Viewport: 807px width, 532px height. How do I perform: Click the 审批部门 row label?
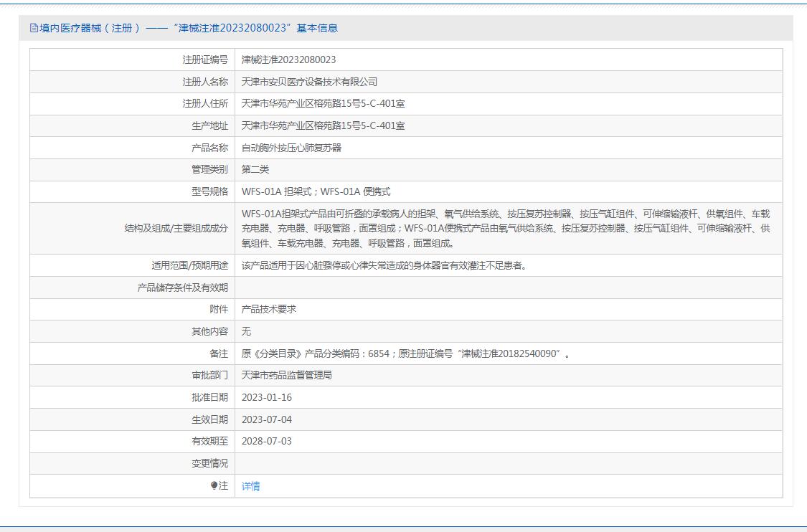pos(209,375)
